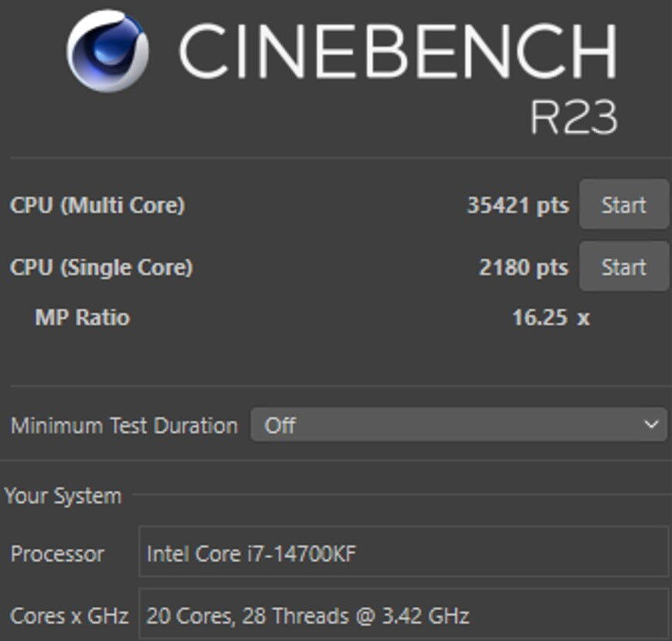
Task: Select the CPU (Multi Core) label
Action: [x=97, y=205]
